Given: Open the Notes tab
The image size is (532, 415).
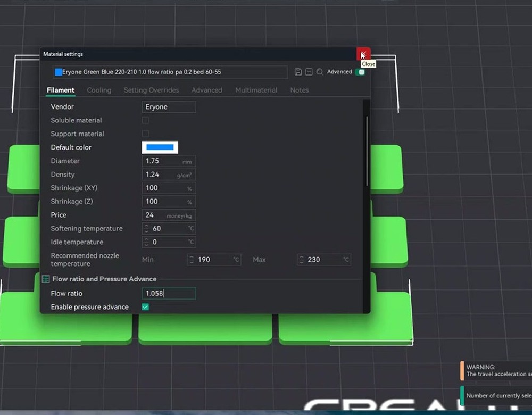Looking at the screenshot, I should pos(299,90).
